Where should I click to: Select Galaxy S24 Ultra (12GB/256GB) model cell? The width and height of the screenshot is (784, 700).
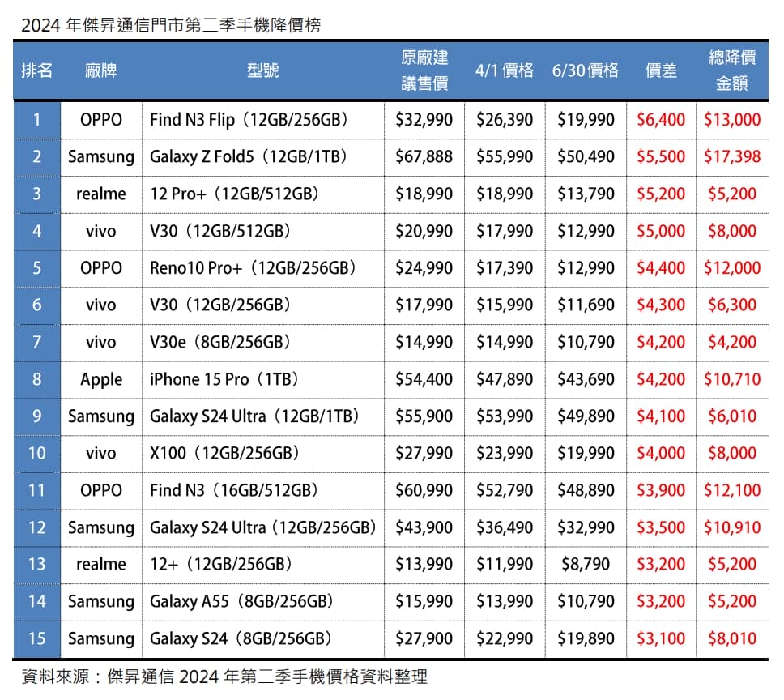[263, 527]
